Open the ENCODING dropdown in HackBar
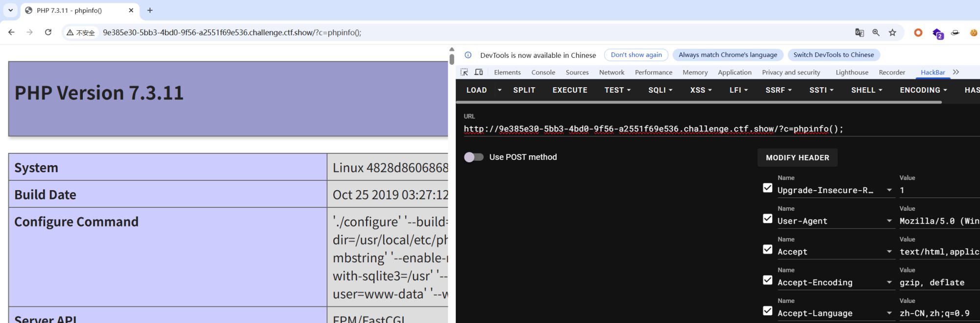The width and height of the screenshot is (980, 323). coord(923,90)
